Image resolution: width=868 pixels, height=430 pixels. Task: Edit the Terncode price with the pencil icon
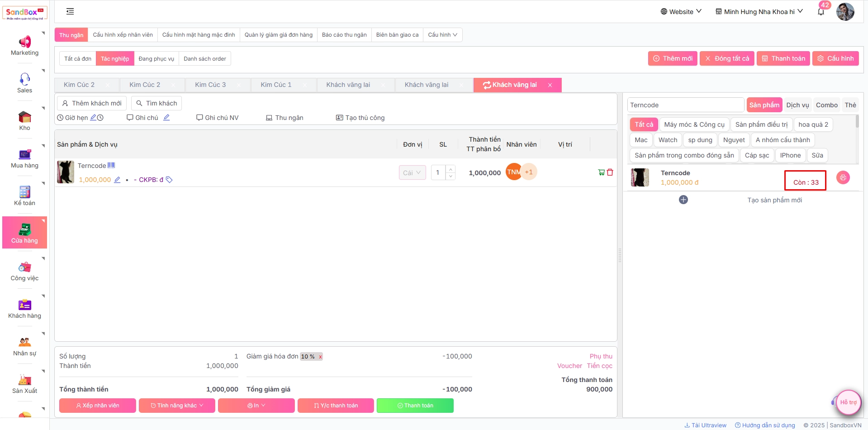(117, 180)
